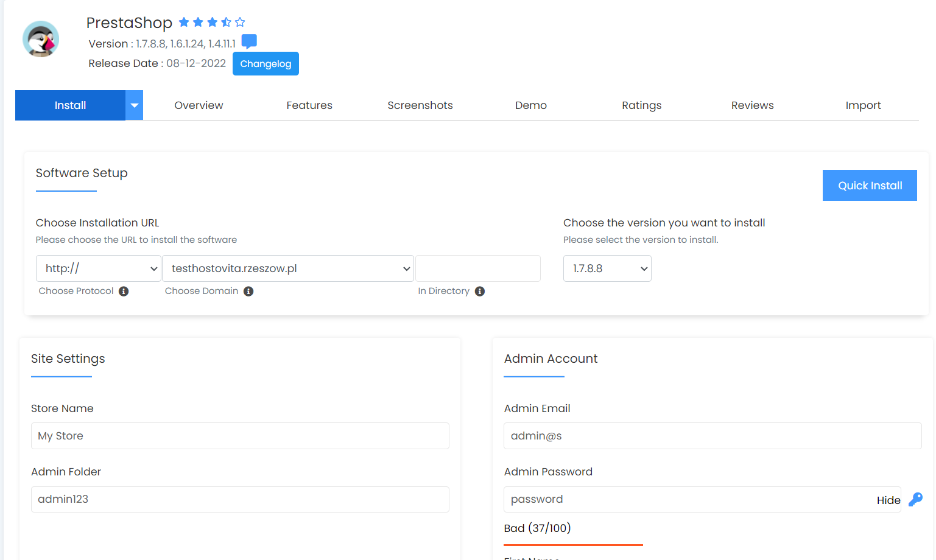
Task: Open the version comment bubble icon
Action: tap(249, 41)
